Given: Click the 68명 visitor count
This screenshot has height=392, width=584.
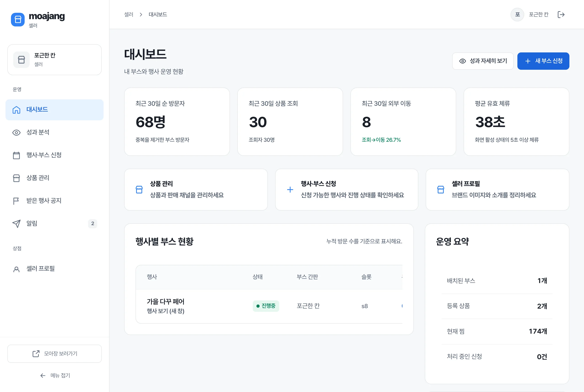Looking at the screenshot, I should pyautogui.click(x=150, y=122).
